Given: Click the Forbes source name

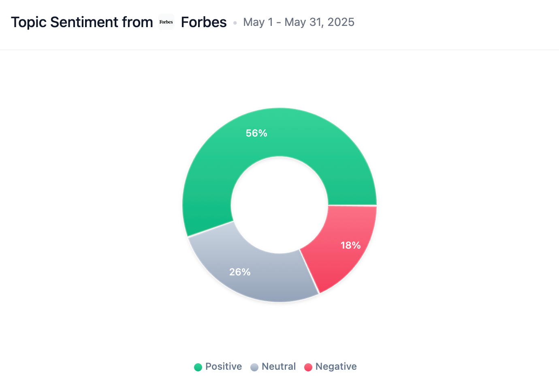Looking at the screenshot, I should [x=203, y=22].
